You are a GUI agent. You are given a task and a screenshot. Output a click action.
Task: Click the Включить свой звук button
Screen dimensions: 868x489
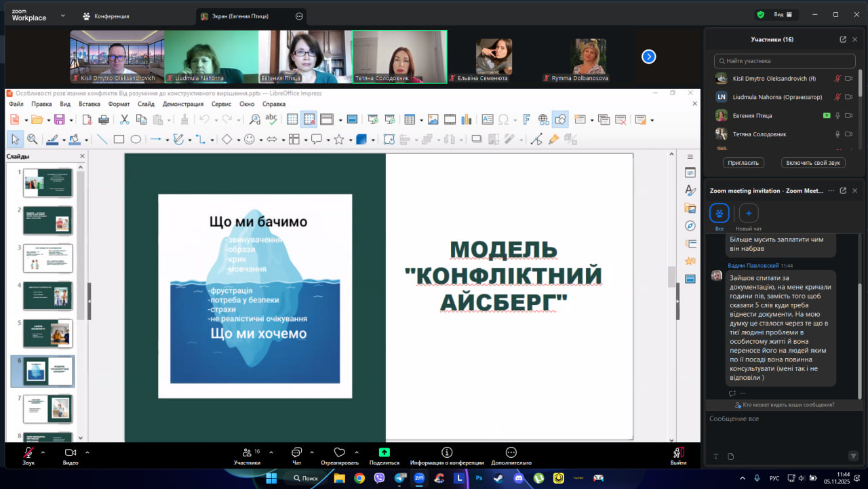814,163
